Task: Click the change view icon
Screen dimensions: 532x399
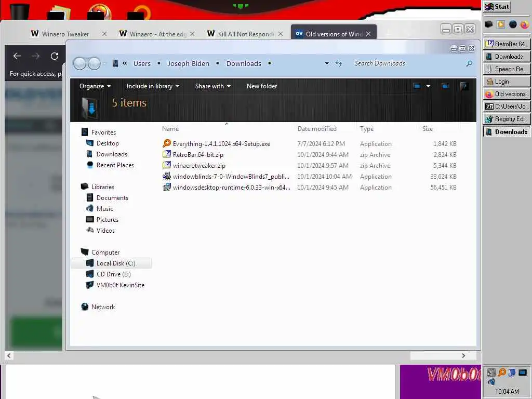Action: click(417, 86)
